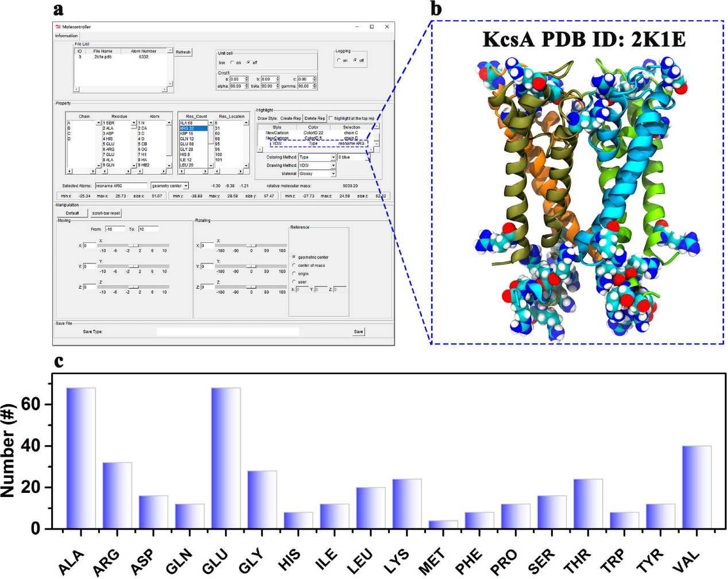The height and width of the screenshot is (579, 728).
Task: Turn the Unit cell box on
Action: (233, 63)
